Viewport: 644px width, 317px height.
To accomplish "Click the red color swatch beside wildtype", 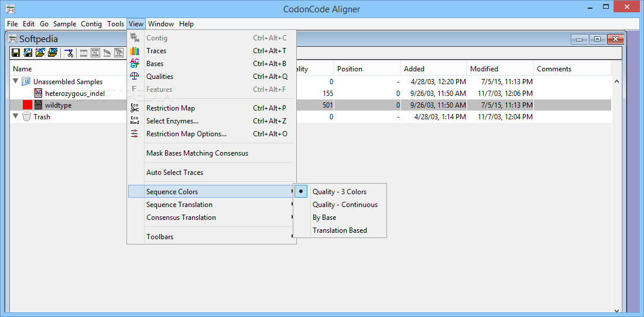I will 28,105.
